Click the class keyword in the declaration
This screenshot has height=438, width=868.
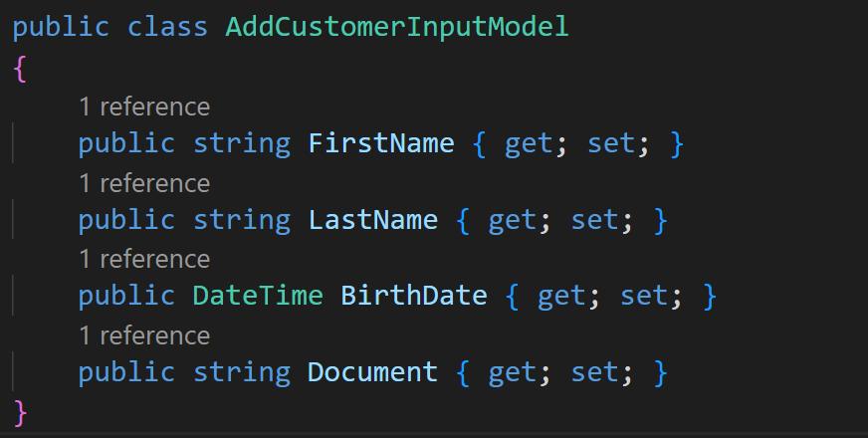click(x=168, y=27)
